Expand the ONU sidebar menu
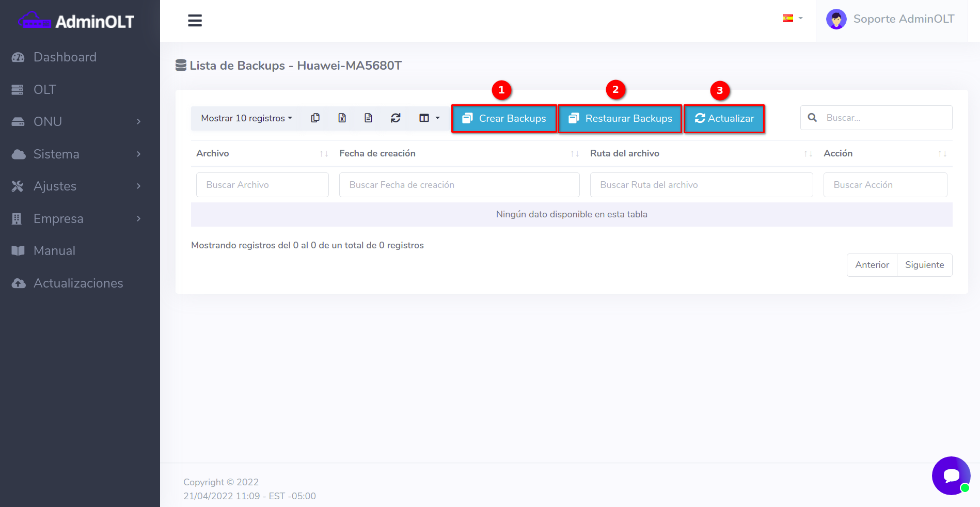 [77, 122]
